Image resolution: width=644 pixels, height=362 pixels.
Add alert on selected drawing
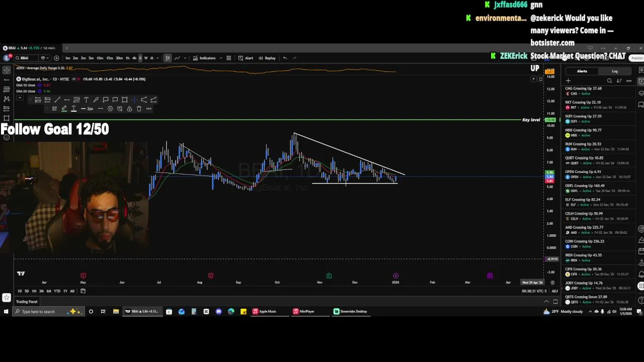pos(120,109)
